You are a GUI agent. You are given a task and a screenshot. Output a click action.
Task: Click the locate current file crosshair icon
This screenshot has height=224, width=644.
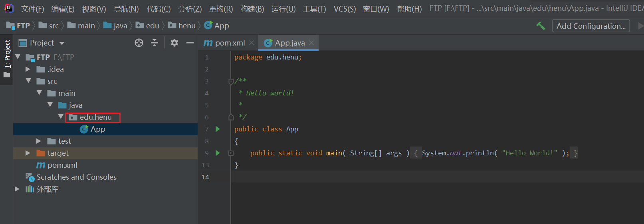139,43
